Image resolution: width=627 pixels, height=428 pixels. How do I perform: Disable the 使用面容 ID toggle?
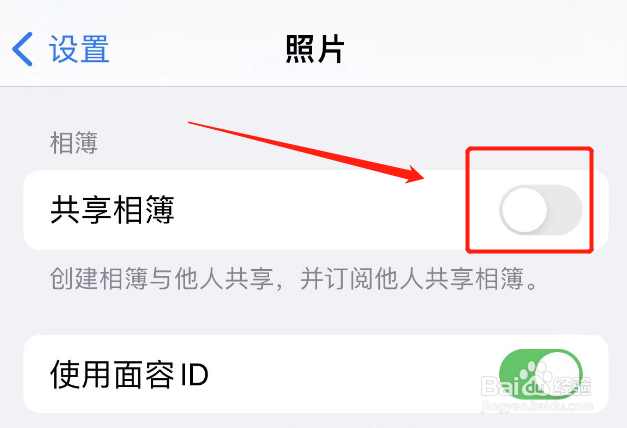(x=541, y=374)
